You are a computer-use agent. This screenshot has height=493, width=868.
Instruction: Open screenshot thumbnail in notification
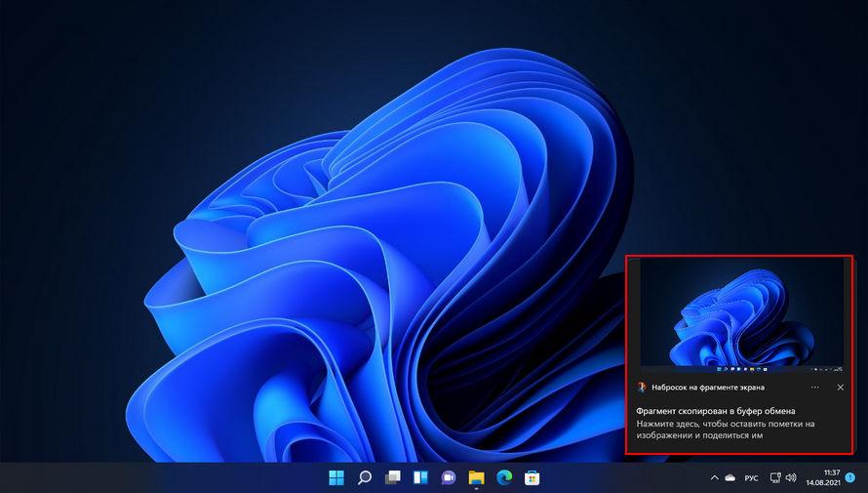tap(742, 313)
